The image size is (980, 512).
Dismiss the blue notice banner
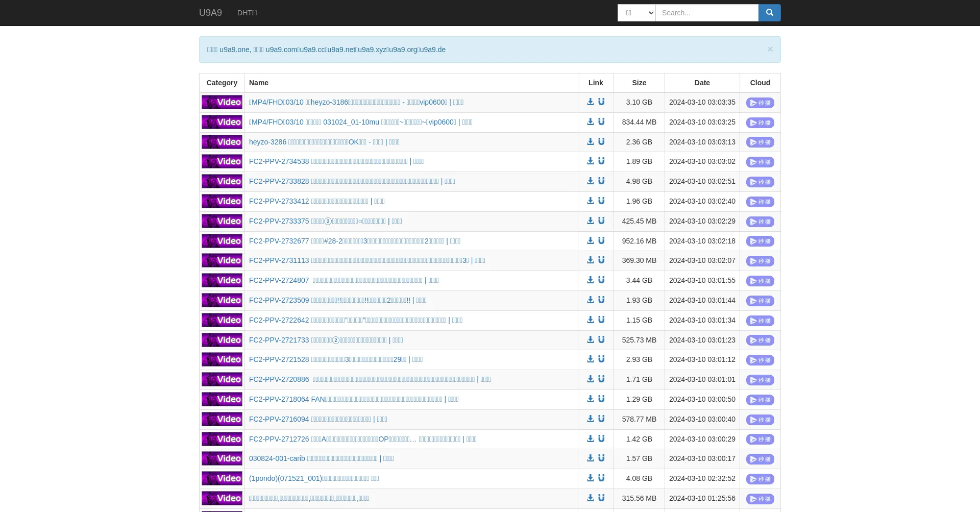pyautogui.click(x=770, y=49)
